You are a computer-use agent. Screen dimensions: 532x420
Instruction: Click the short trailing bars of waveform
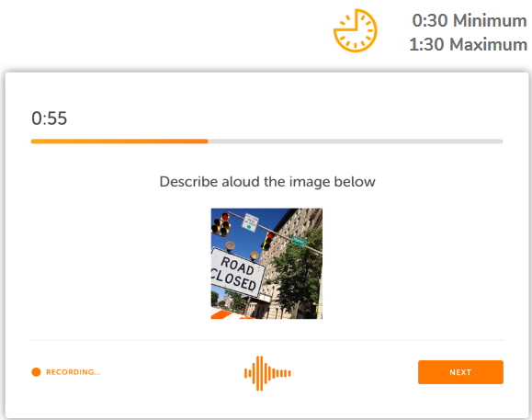(282, 373)
